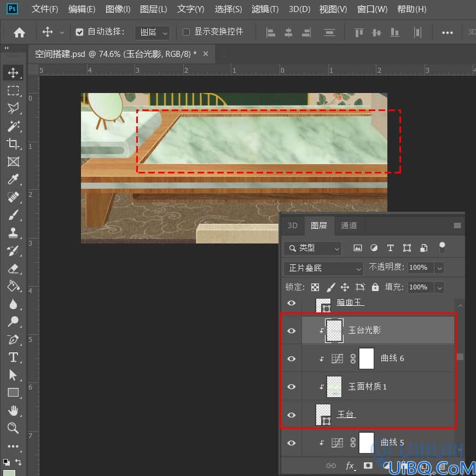Select the Eraser tool

click(13, 268)
